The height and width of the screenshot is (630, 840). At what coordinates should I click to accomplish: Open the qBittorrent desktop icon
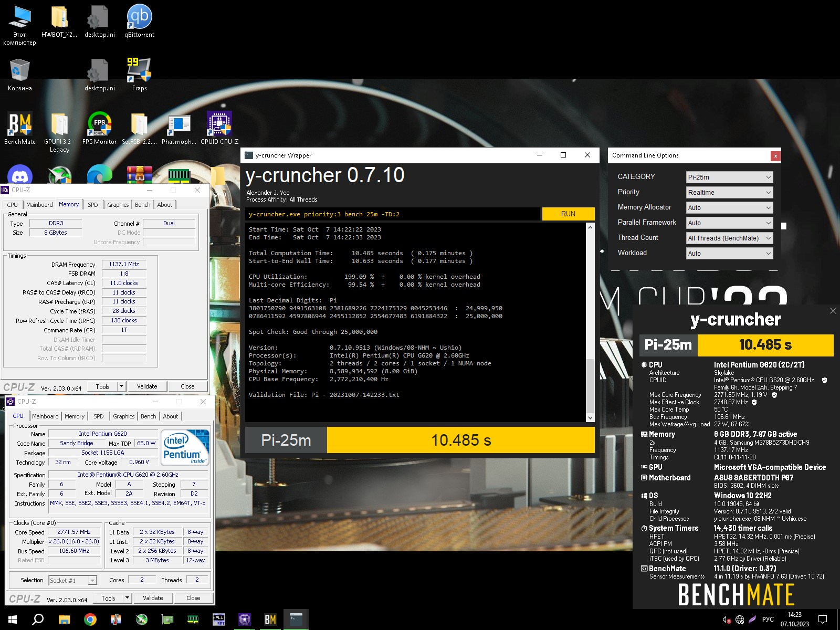pos(139,21)
